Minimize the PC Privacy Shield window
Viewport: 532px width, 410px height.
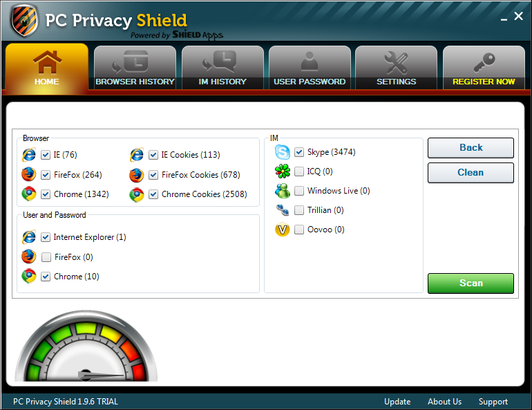pyautogui.click(x=504, y=18)
